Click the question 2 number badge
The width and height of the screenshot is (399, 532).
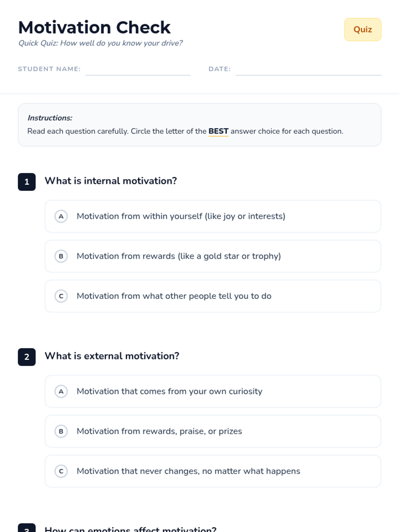tap(27, 357)
